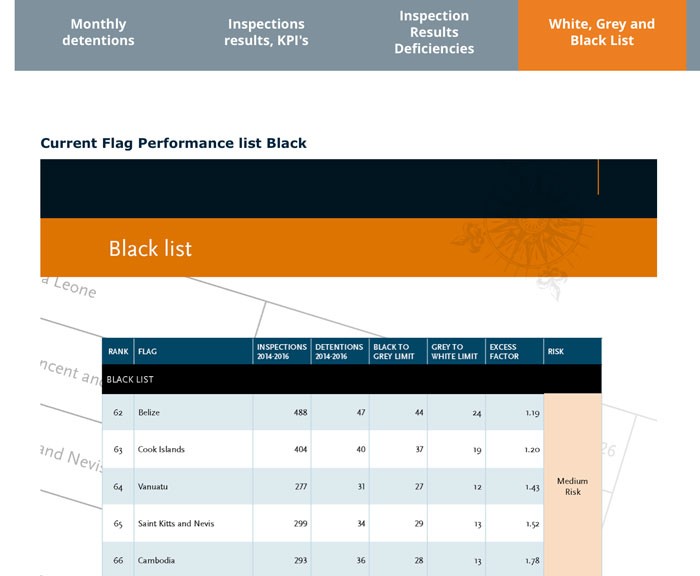Click the Medium Risk cell
This screenshot has height=576, width=700.
(x=573, y=486)
